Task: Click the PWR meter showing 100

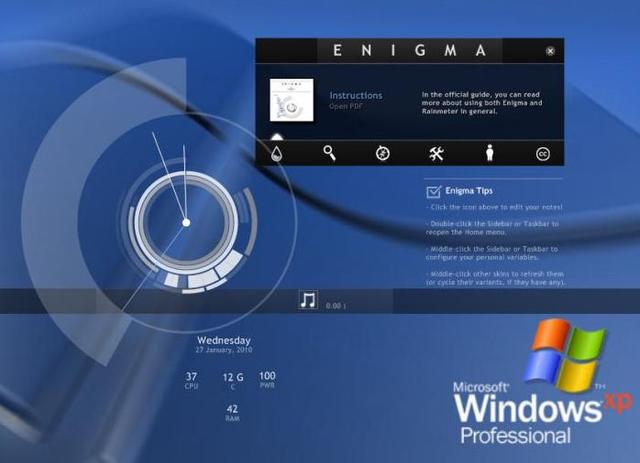Action: pyautogui.click(x=267, y=380)
